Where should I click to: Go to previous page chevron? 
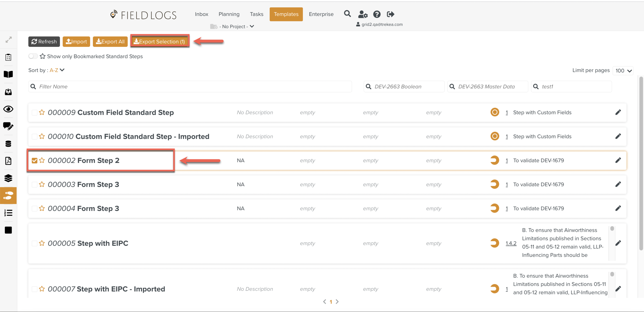325,301
